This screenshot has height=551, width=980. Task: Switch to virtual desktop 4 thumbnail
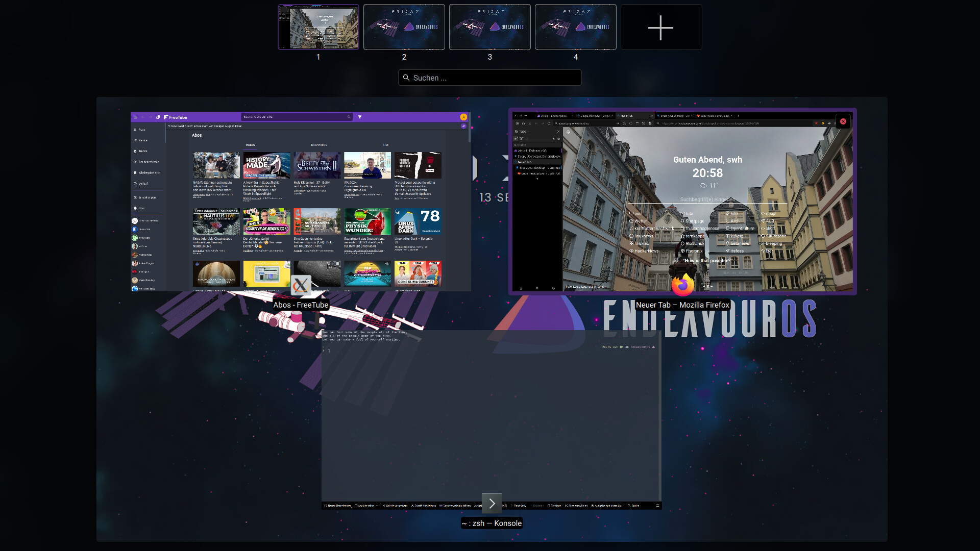pyautogui.click(x=576, y=28)
